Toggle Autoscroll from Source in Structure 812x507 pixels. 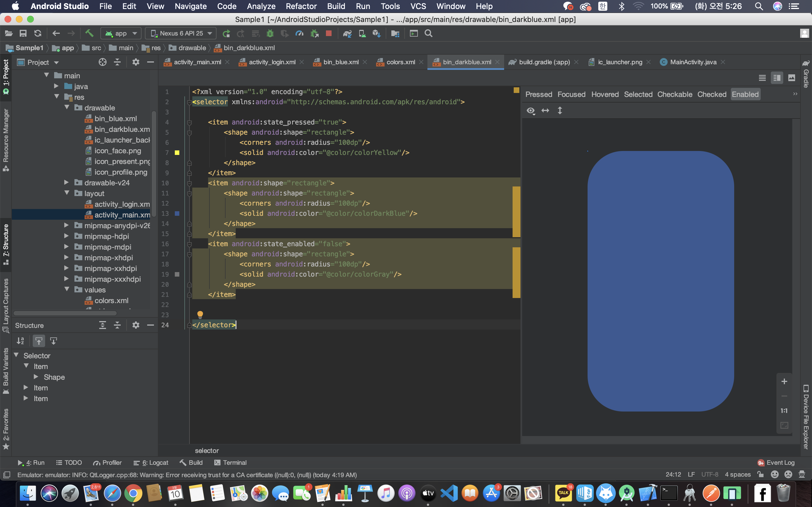click(53, 341)
